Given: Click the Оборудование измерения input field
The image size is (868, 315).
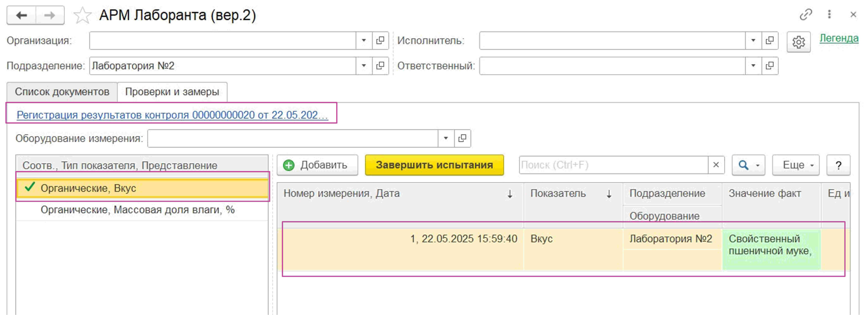Looking at the screenshot, I should [x=292, y=138].
